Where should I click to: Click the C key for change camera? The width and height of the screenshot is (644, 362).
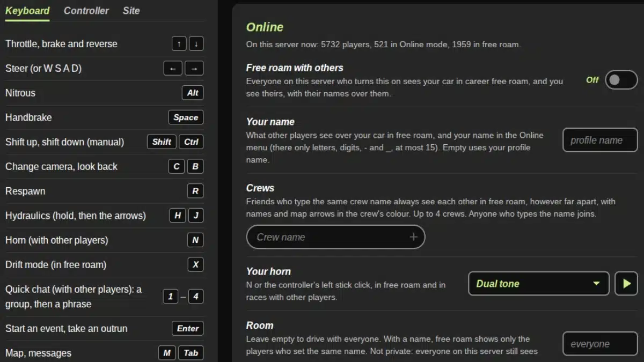pos(176,166)
